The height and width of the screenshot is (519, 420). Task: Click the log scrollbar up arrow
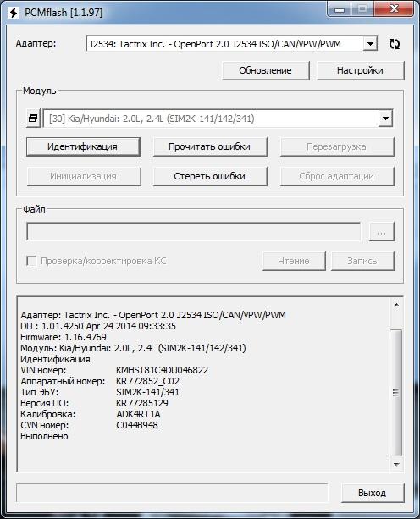[x=396, y=305]
